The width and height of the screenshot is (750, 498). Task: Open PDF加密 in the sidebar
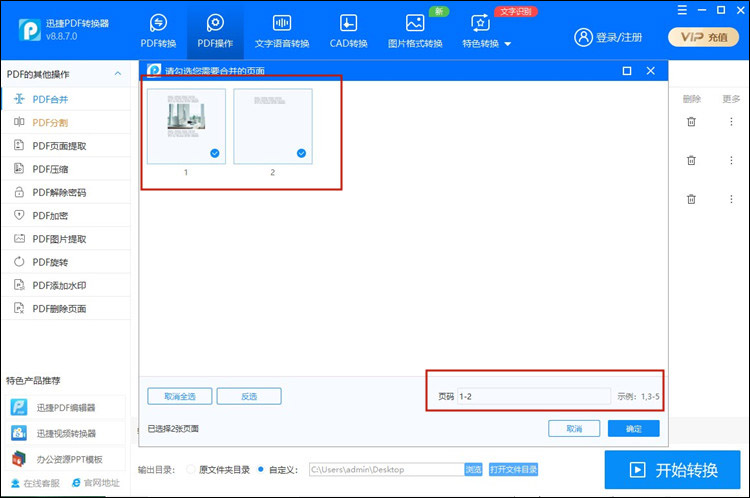pyautogui.click(x=66, y=215)
